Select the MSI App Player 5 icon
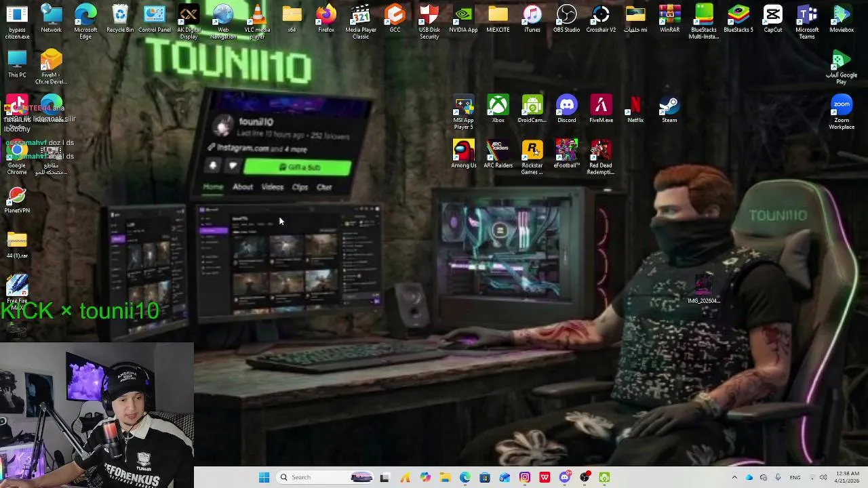The image size is (868, 488). point(463,112)
